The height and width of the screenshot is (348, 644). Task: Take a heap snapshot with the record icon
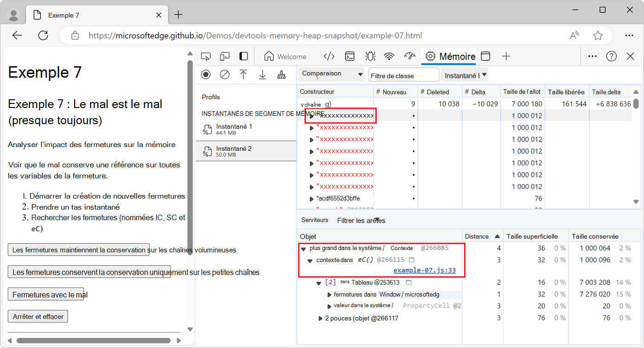click(206, 74)
